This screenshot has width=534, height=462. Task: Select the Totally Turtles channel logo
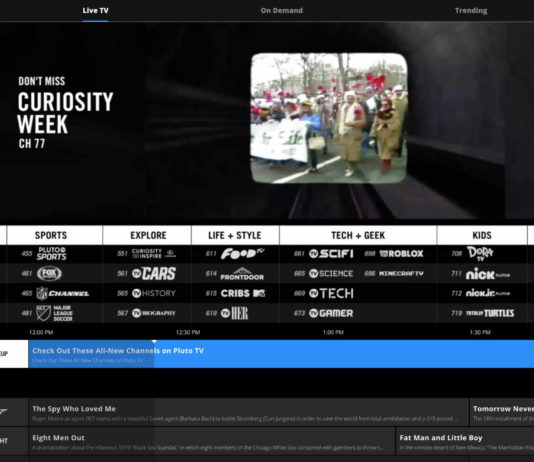[490, 313]
